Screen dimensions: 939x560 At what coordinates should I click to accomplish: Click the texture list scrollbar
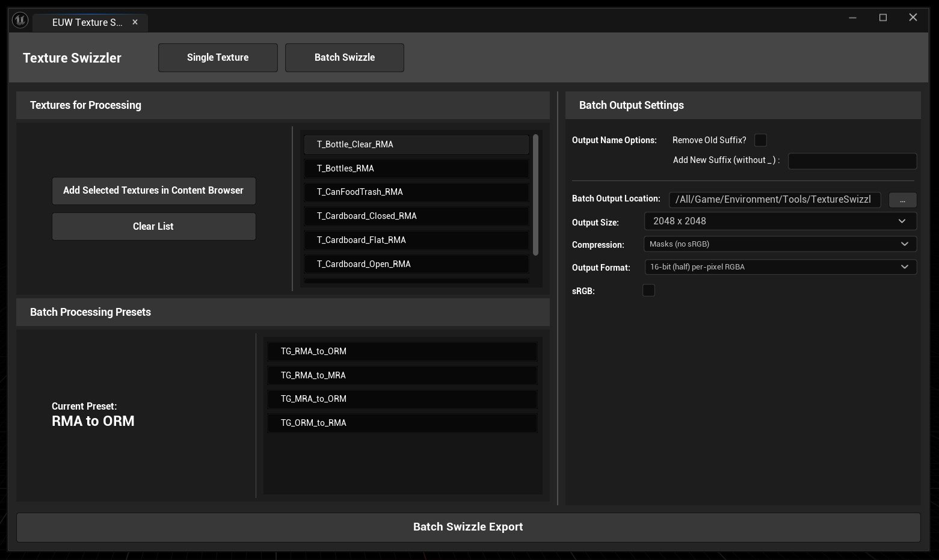tap(535, 194)
